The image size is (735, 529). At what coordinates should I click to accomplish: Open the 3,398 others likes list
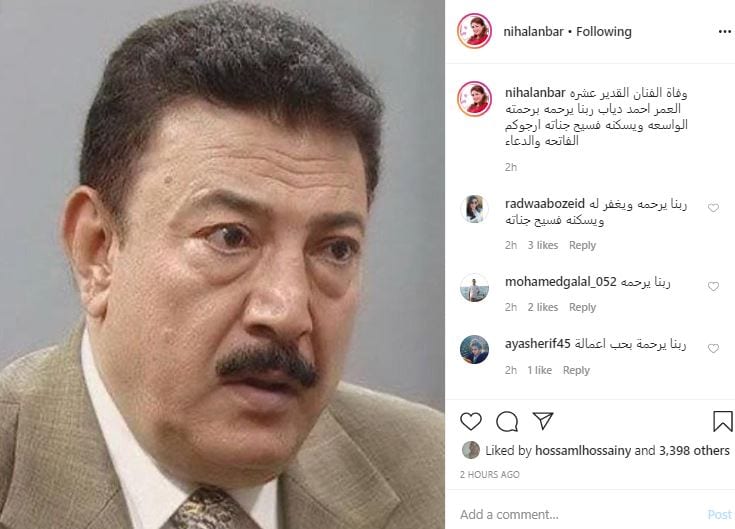point(694,450)
